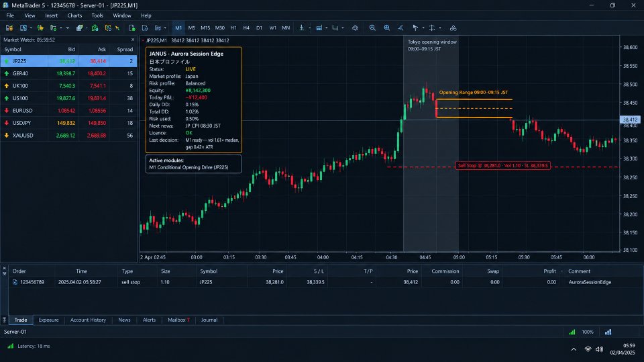Select the GER40 symbol row

[x=68, y=74]
